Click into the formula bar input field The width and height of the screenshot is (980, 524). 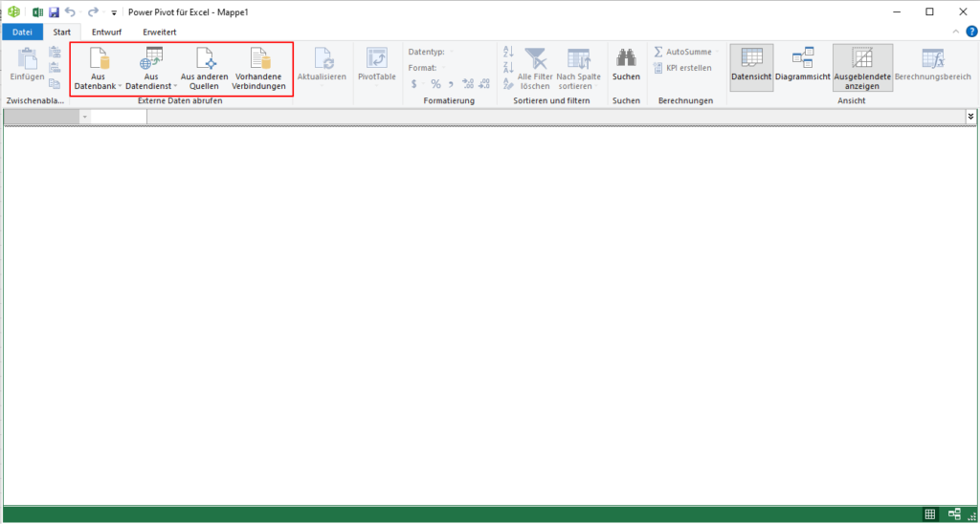point(555,116)
